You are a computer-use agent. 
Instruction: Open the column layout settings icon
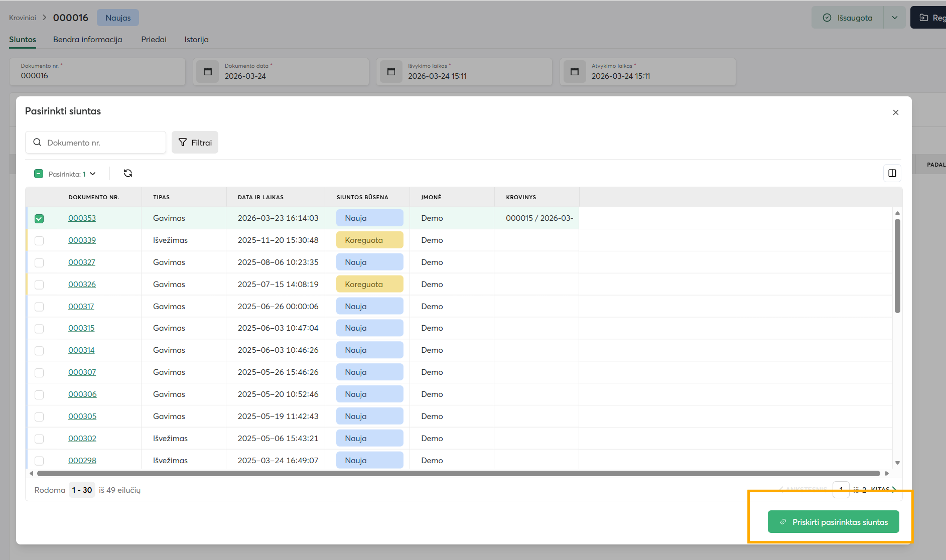(x=892, y=173)
